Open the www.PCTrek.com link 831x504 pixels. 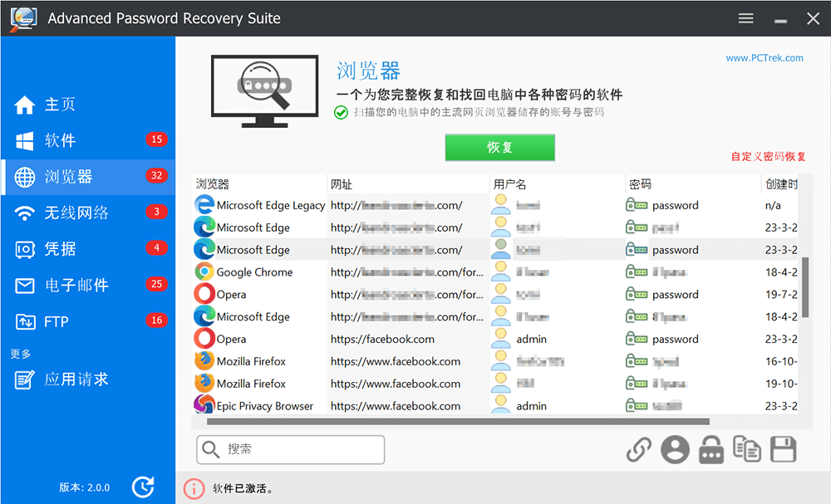coord(765,58)
